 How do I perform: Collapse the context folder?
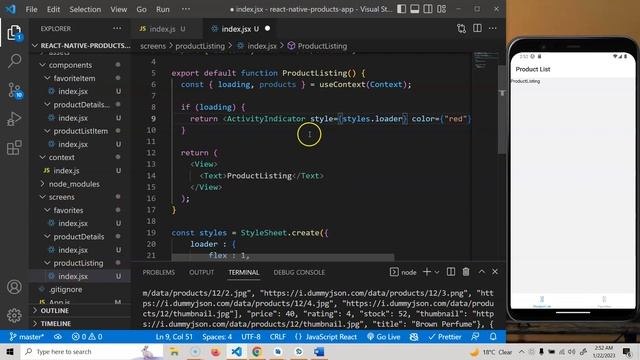(x=80, y=157)
